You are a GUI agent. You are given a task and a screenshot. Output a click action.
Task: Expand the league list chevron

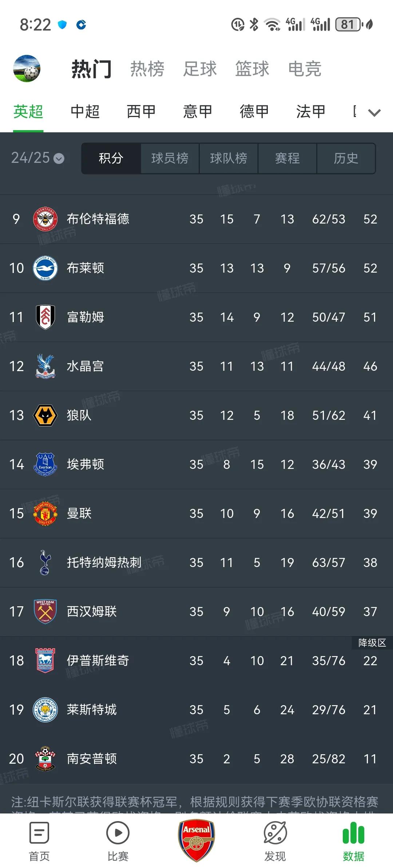374,113
